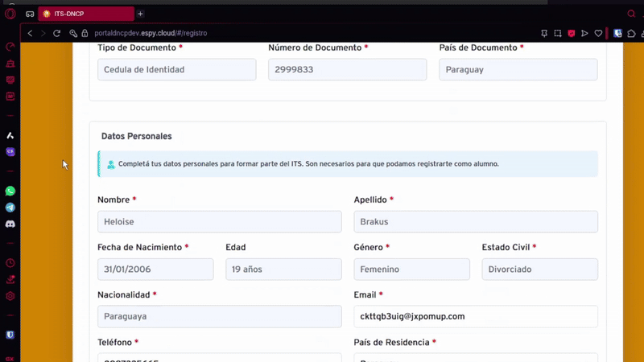Screen dimensions: 644x362
Task: Click the Opera GX logo menu
Action: click(x=10, y=14)
